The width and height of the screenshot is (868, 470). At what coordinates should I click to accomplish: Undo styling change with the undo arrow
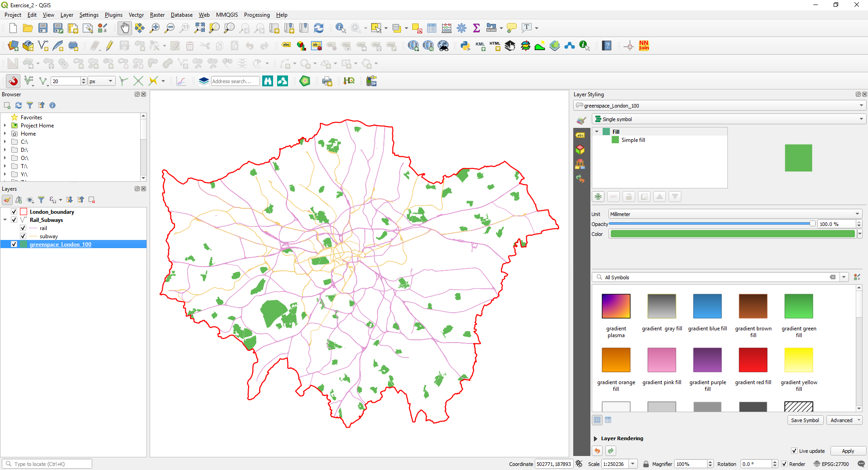click(597, 451)
